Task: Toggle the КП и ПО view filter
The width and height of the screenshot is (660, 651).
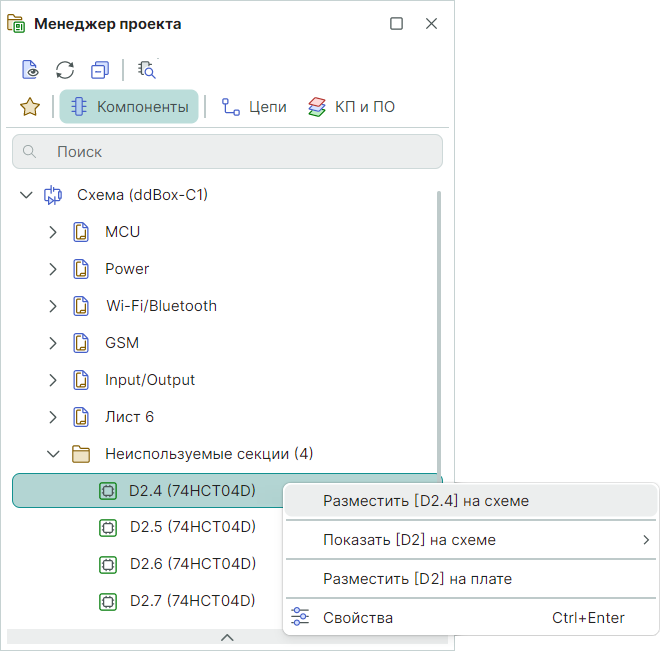Action: point(351,107)
